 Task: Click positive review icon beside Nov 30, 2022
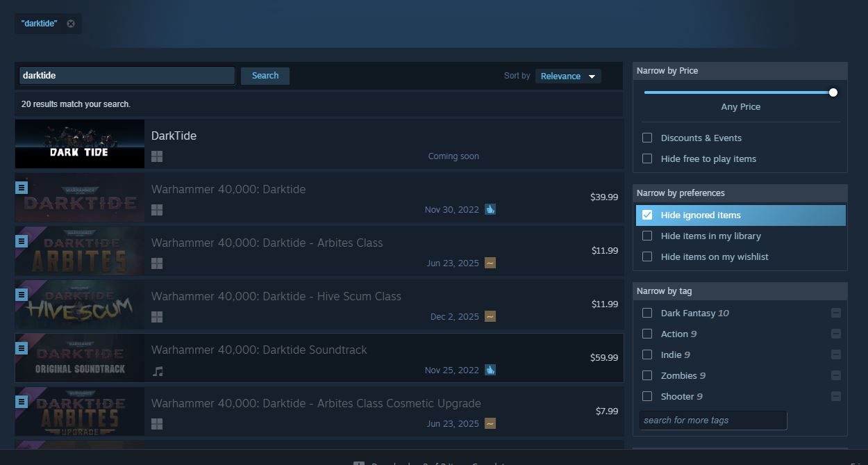coord(490,209)
